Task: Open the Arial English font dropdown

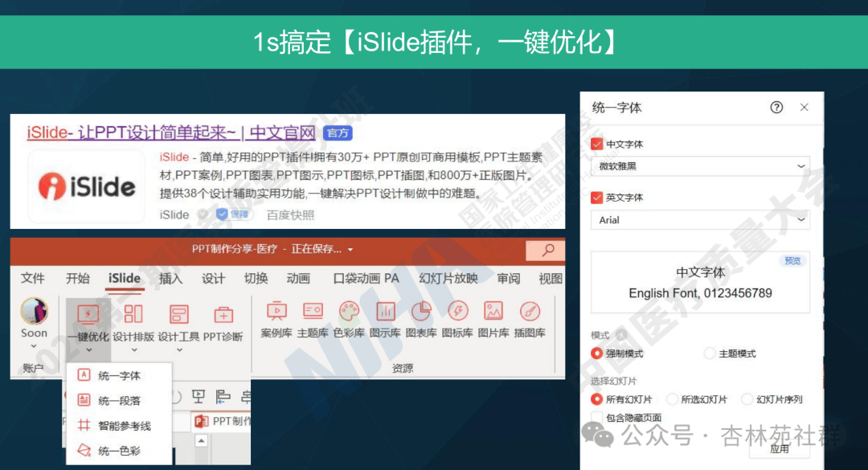Action: pyautogui.click(x=700, y=219)
